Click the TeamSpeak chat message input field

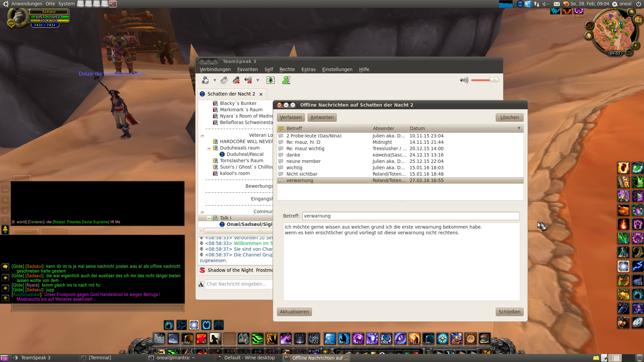(x=239, y=284)
